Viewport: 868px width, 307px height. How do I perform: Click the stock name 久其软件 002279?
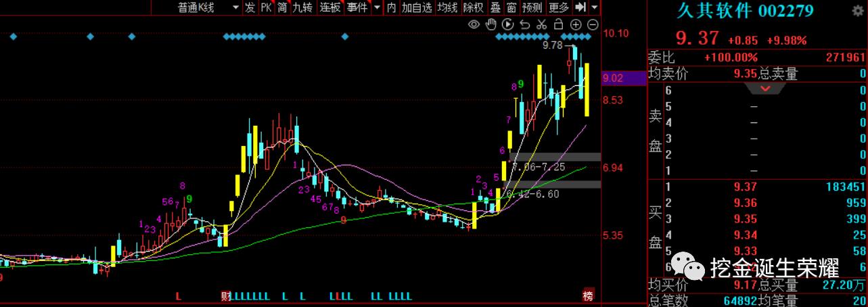tap(746, 10)
